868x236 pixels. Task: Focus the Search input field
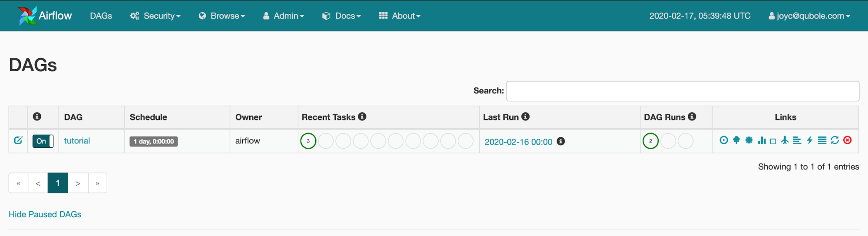click(x=683, y=91)
